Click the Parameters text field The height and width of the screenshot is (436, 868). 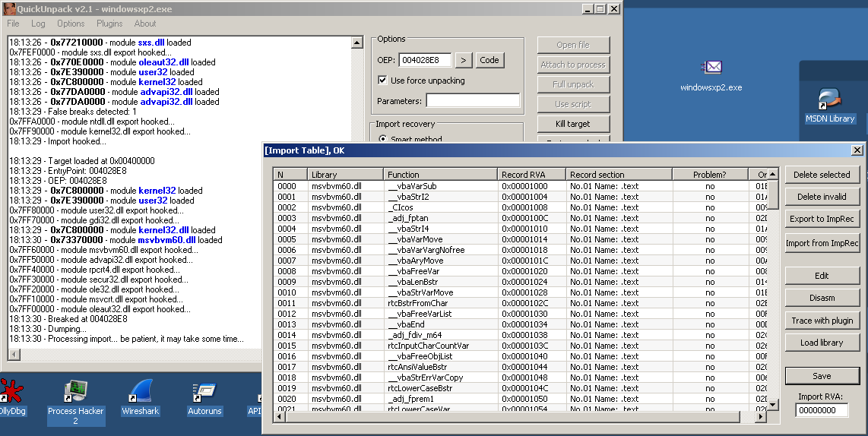pyautogui.click(x=472, y=101)
